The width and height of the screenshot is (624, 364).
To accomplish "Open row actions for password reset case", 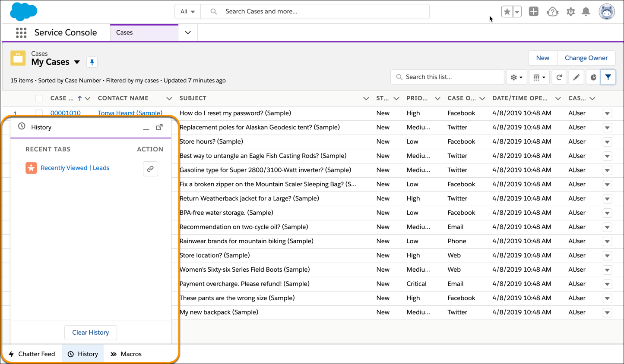I will point(608,113).
